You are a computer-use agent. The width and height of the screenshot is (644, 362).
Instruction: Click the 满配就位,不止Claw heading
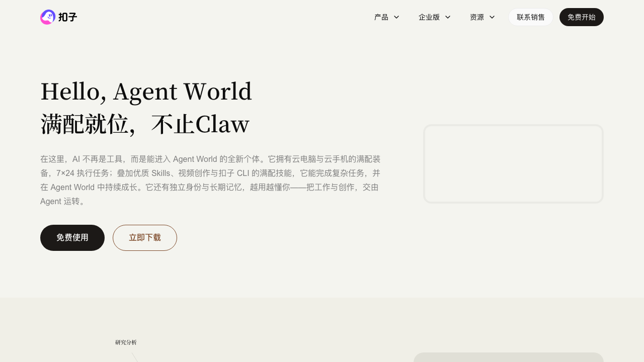pos(145,125)
